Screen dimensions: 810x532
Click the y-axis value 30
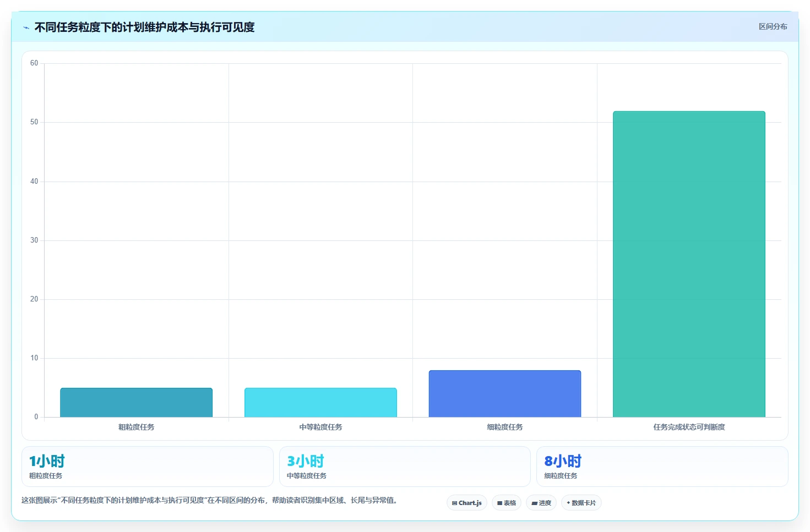point(34,240)
